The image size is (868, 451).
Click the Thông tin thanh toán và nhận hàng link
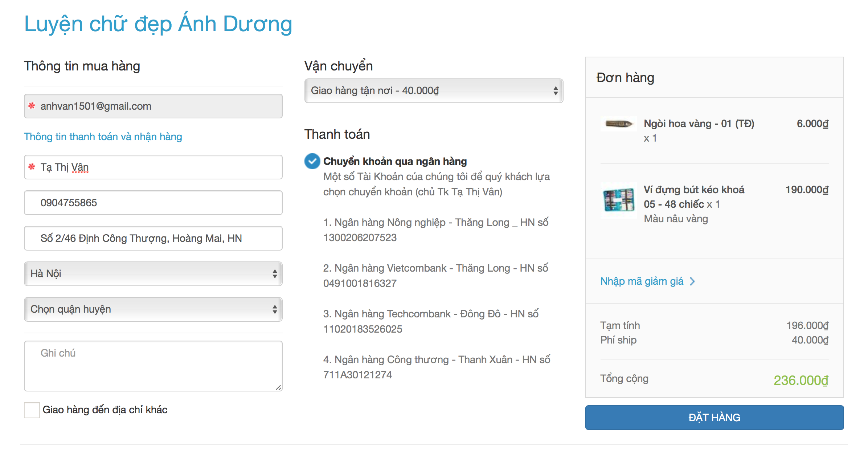tap(103, 137)
